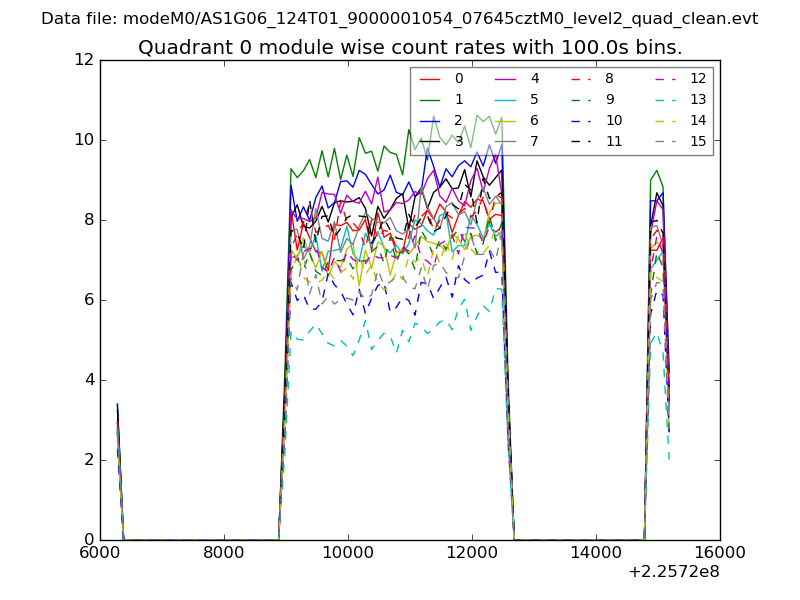Click the red line sample for module 0
800x600 pixels.
pos(430,79)
